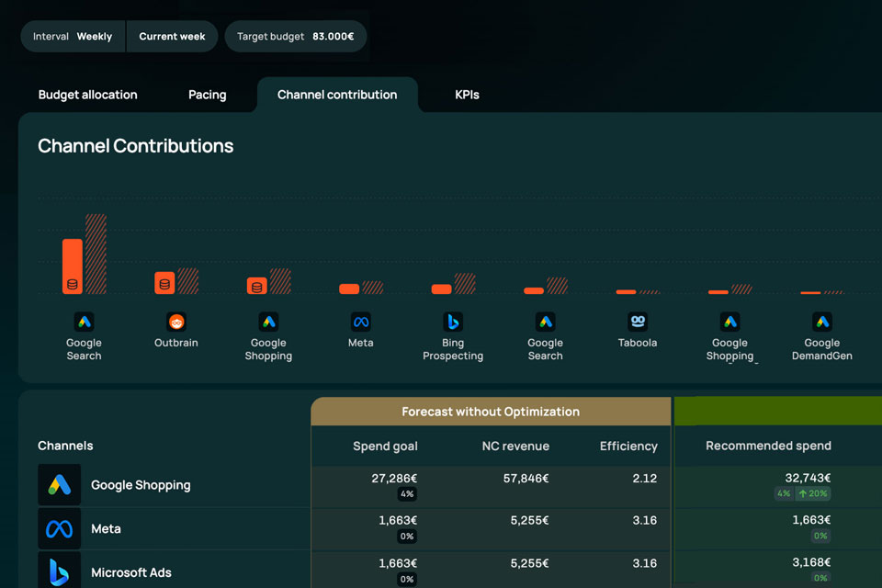Click the hatched bar of first Google Search
The image size is (882, 588).
[96, 254]
